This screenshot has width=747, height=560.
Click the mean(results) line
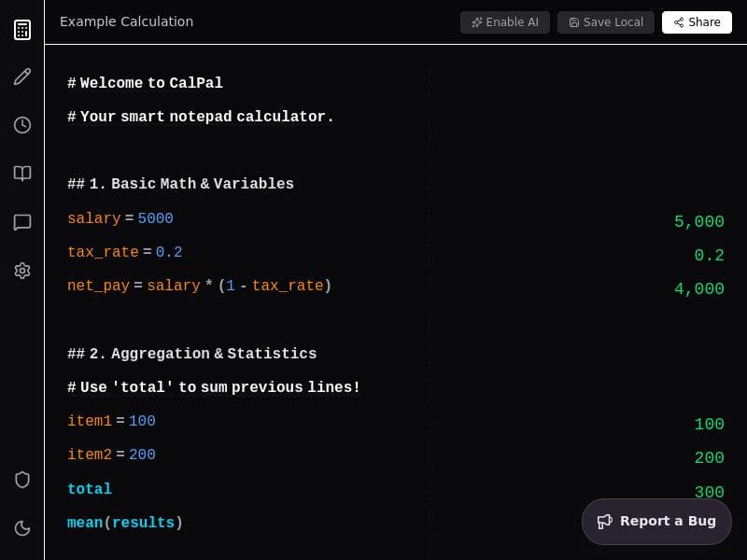[125, 523]
